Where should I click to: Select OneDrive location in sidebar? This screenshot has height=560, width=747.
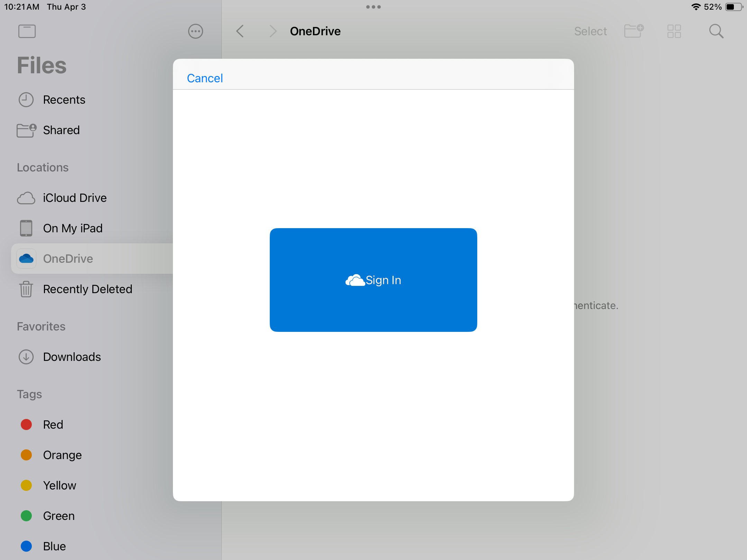92,259
